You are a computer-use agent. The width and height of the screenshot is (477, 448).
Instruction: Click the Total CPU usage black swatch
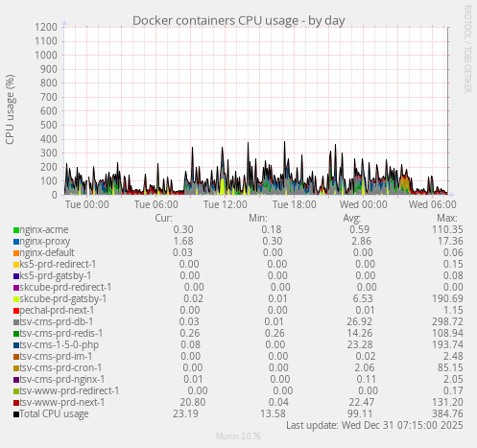[16, 414]
